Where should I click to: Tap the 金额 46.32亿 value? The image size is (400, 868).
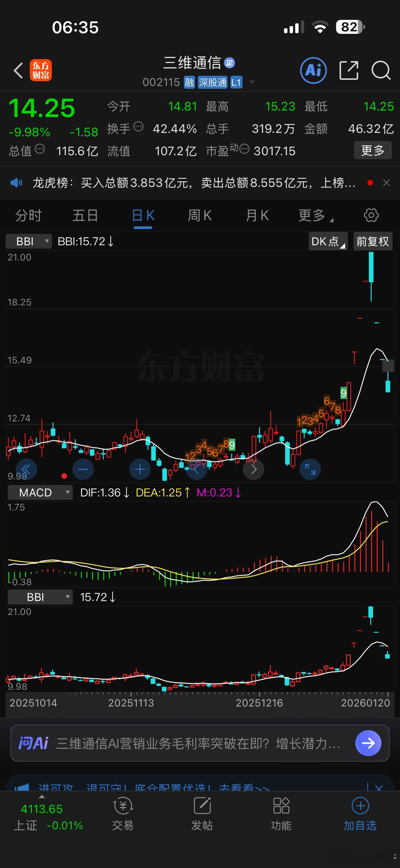point(371,129)
